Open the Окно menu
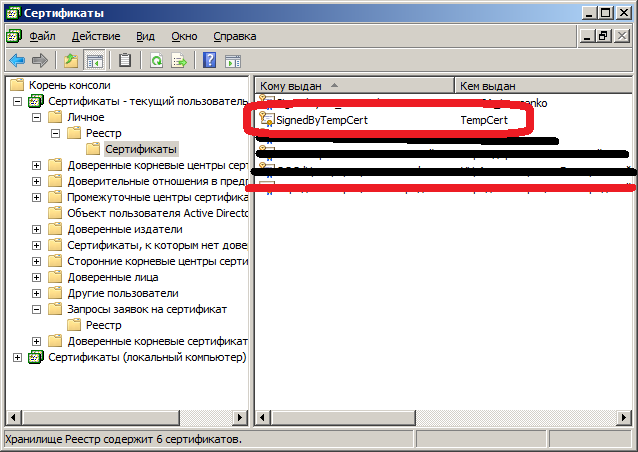The image size is (638, 452). 184,36
